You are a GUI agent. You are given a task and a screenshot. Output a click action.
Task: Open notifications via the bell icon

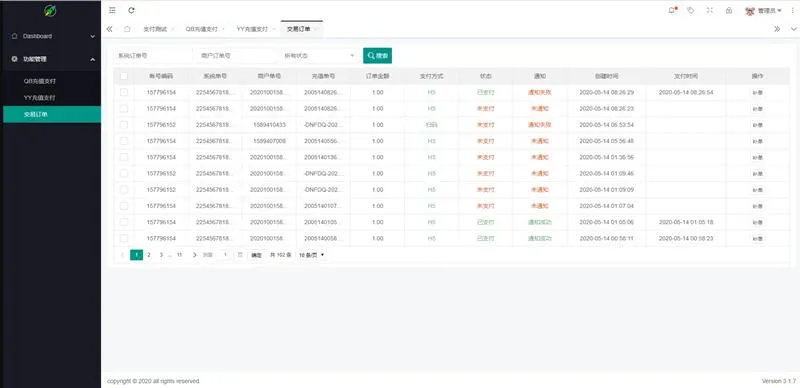(672, 10)
